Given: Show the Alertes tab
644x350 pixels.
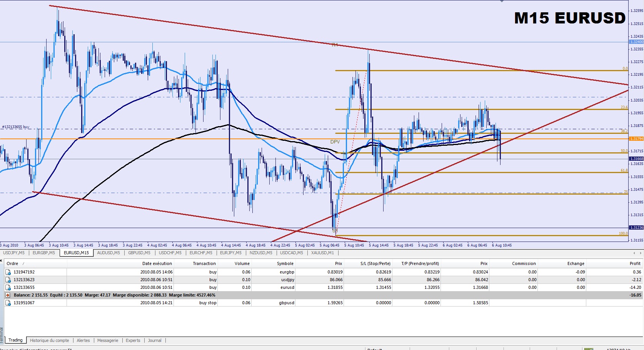Looking at the screenshot, I should 83,340.
